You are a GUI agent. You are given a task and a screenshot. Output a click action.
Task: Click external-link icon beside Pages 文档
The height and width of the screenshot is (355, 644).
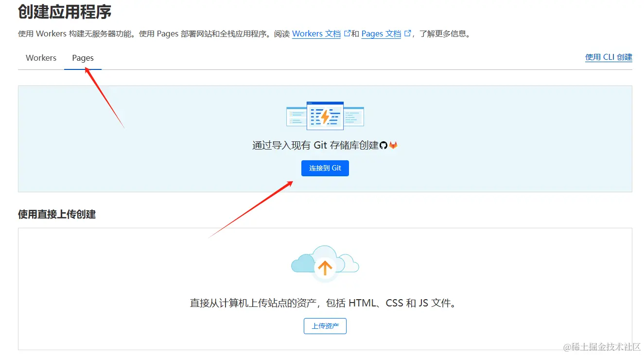coord(407,33)
